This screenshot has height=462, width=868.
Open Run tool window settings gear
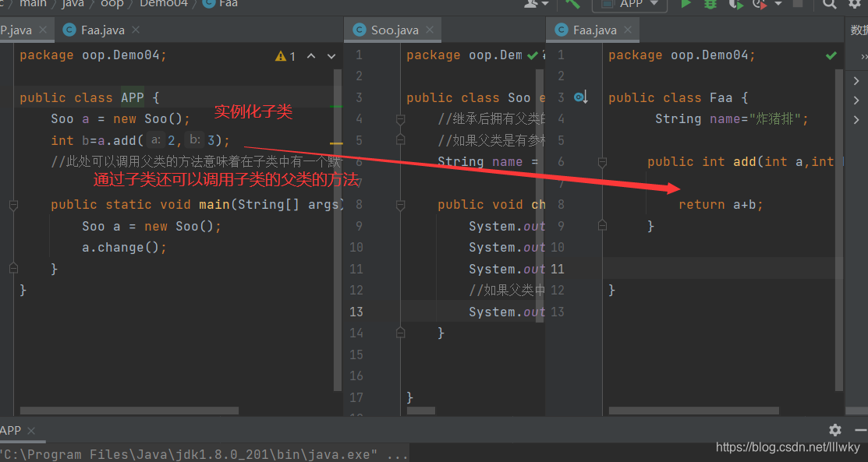click(834, 430)
